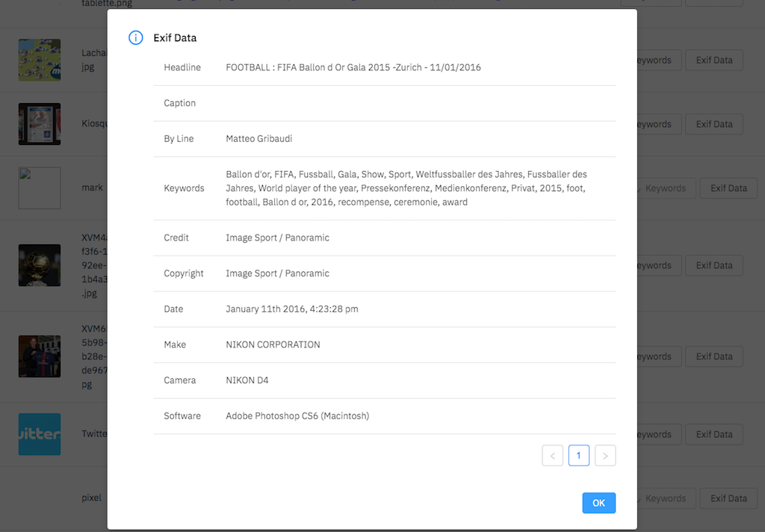Select the Kiosque image thumbnail
Screen dimensions: 765x532
click(x=40, y=124)
